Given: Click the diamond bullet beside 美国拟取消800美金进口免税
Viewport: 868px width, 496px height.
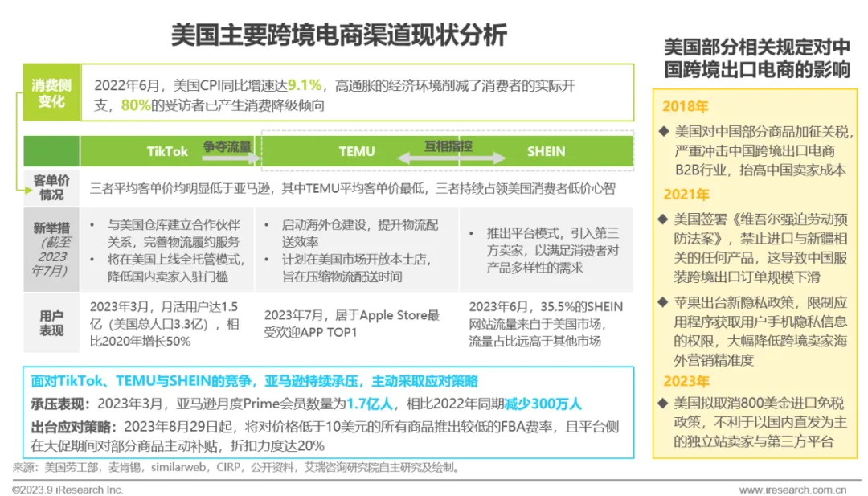Looking at the screenshot, I should pyautogui.click(x=663, y=403).
